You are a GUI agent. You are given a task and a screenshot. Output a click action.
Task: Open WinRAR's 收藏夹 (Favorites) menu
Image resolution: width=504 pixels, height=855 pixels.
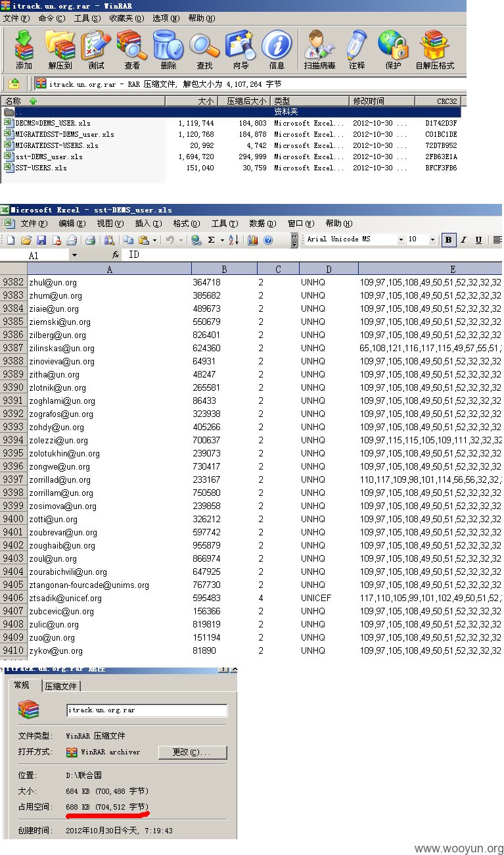(126, 18)
